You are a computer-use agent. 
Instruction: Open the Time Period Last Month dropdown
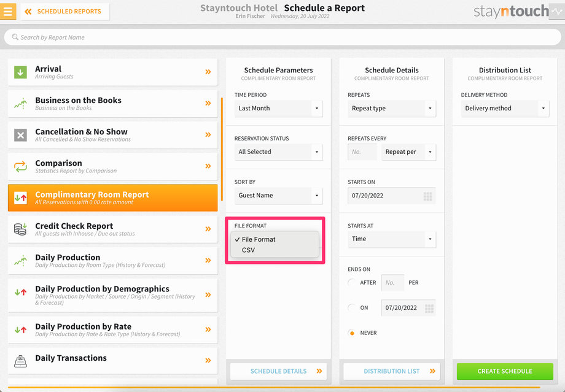[x=279, y=109]
